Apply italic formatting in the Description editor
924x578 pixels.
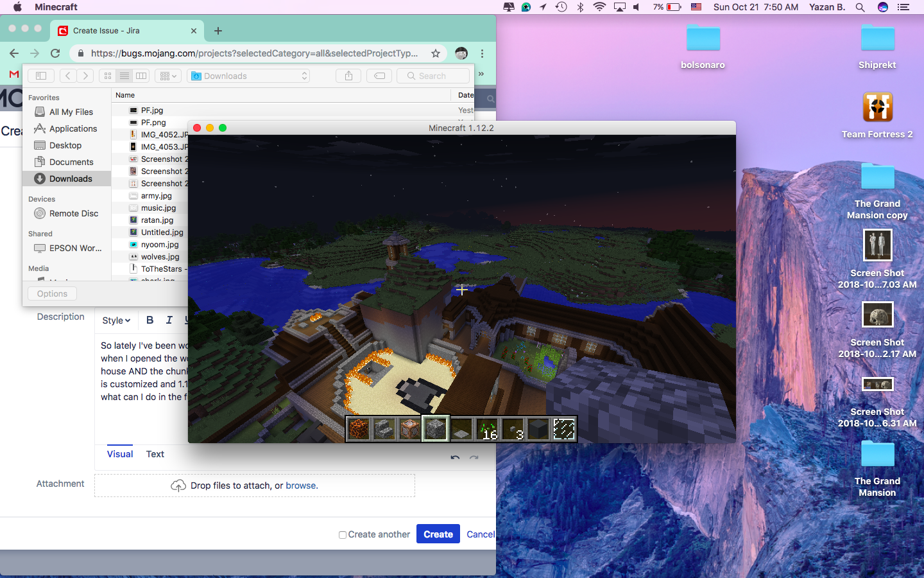tap(169, 320)
